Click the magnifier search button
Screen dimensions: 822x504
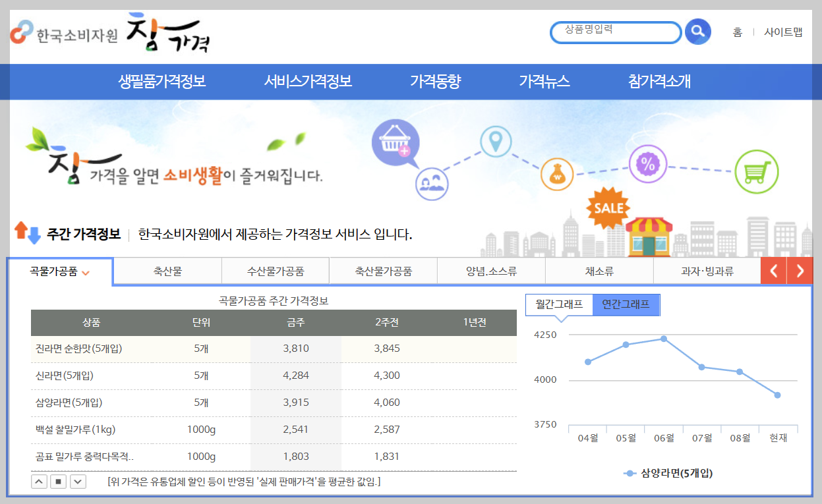(697, 31)
